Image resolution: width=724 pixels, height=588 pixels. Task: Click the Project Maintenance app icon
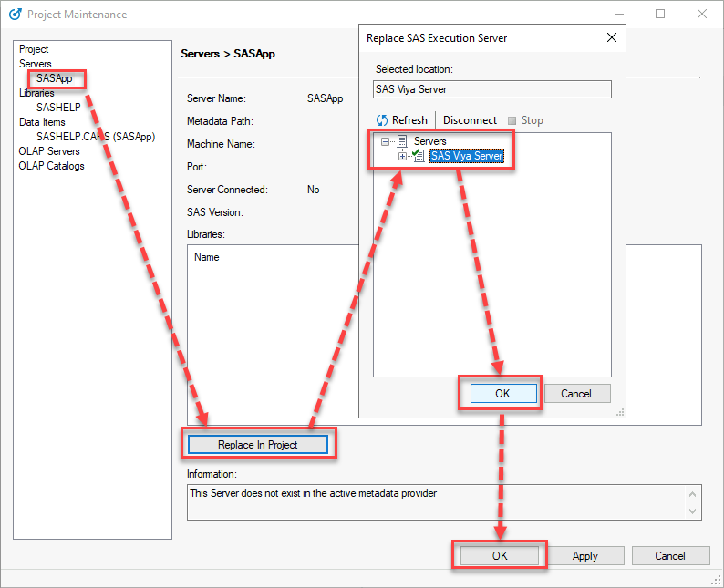tap(14, 15)
